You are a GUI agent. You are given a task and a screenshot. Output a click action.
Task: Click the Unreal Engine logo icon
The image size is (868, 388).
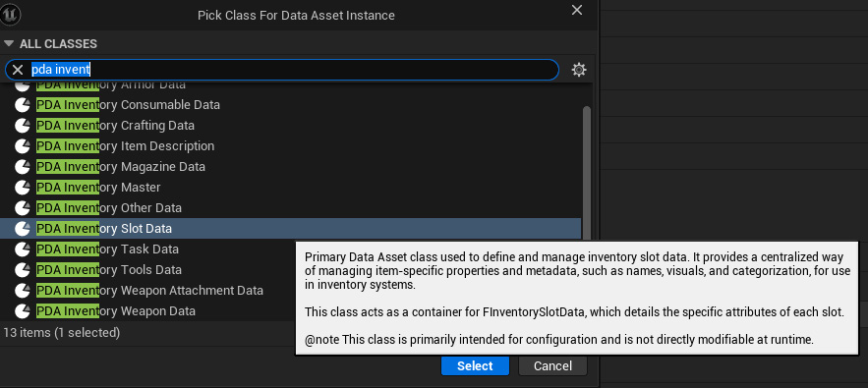coord(10,14)
